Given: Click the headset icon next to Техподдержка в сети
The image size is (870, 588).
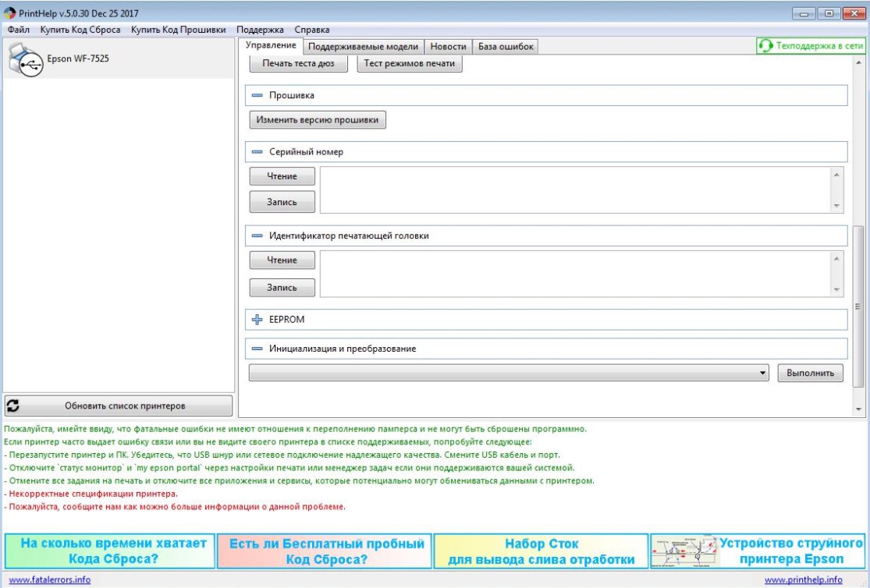Looking at the screenshot, I should tap(765, 46).
